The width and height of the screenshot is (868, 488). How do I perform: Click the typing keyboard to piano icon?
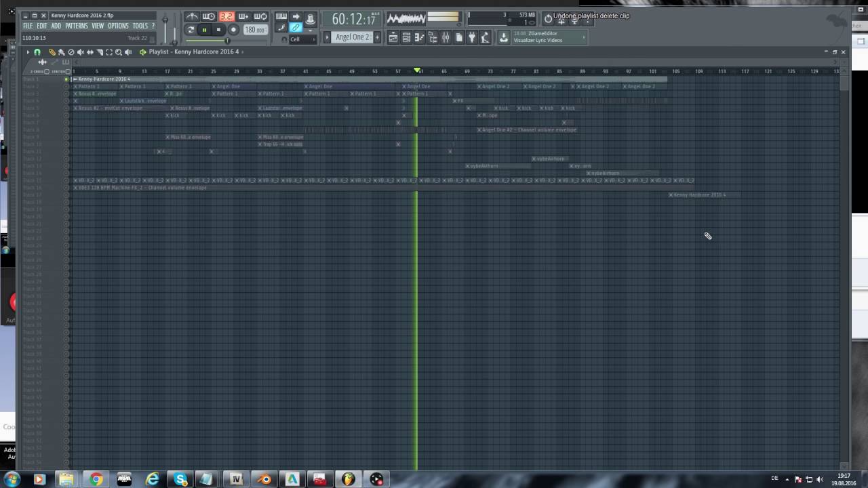click(x=281, y=16)
